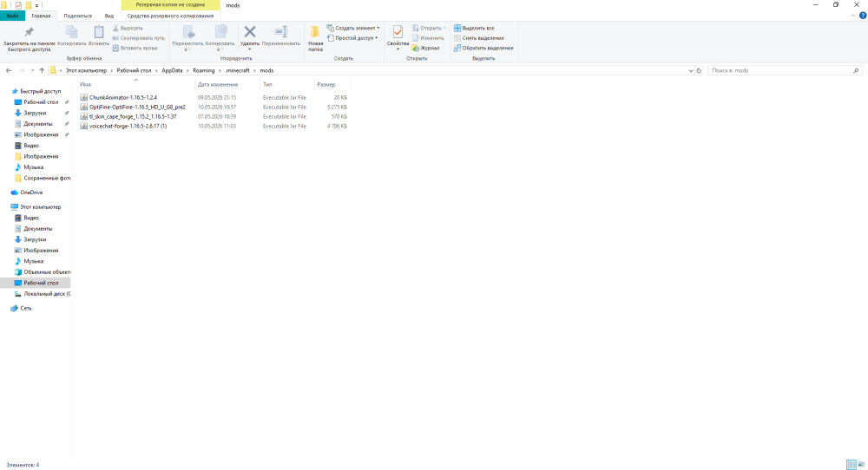Click Снять выделение in the ribbon
The width and height of the screenshot is (868, 470).
(479, 38)
